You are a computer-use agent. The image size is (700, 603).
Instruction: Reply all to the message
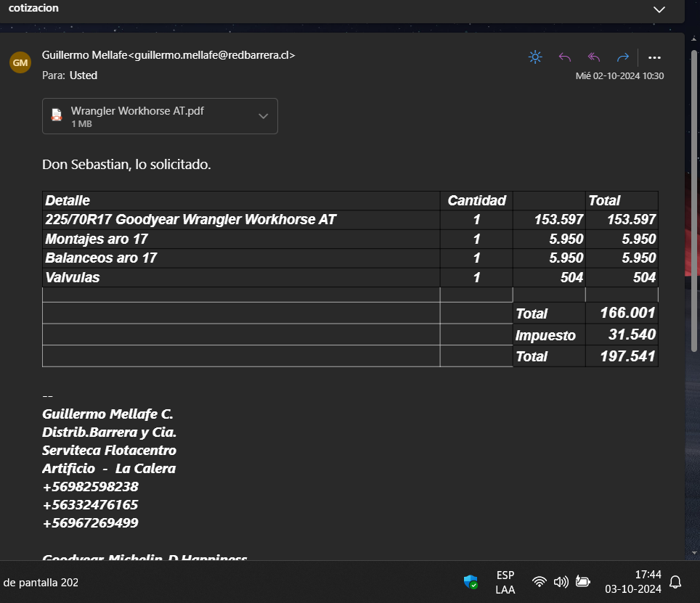tap(594, 57)
